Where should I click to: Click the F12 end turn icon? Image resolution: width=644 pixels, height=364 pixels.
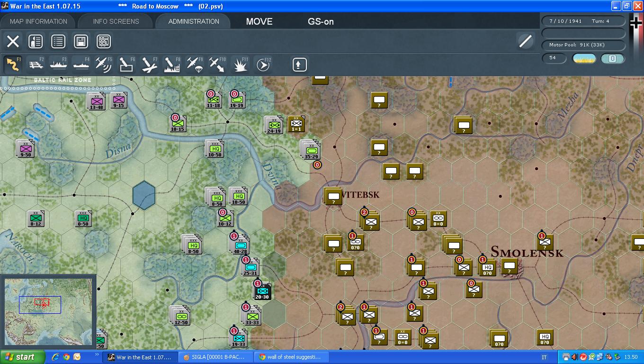[x=263, y=64]
